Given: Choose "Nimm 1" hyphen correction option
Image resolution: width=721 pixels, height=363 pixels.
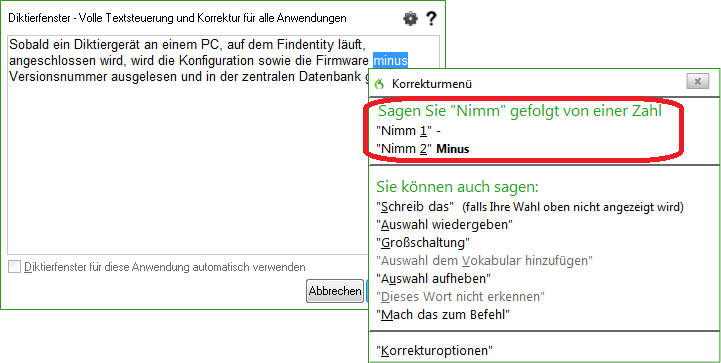Looking at the screenshot, I should [409, 131].
